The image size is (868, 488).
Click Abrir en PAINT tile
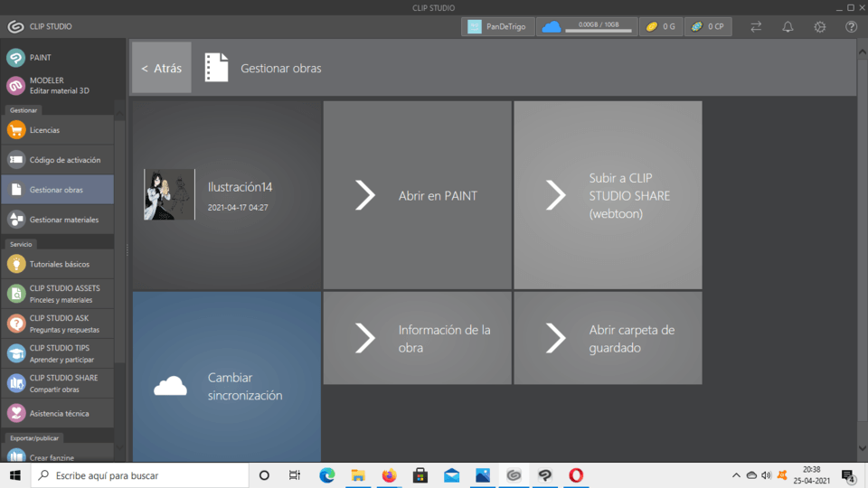pyautogui.click(x=418, y=195)
